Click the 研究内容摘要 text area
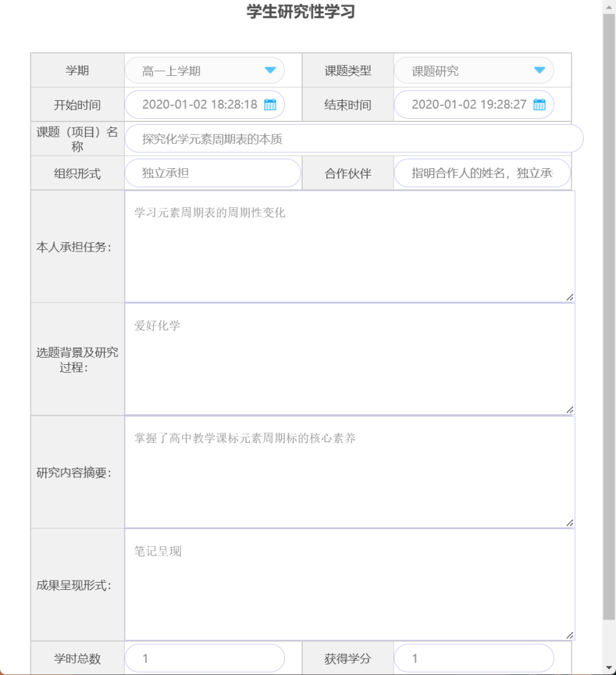 350,472
